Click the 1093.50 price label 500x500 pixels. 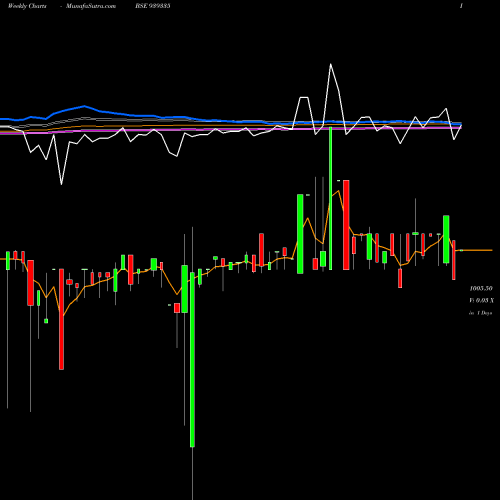point(481,288)
